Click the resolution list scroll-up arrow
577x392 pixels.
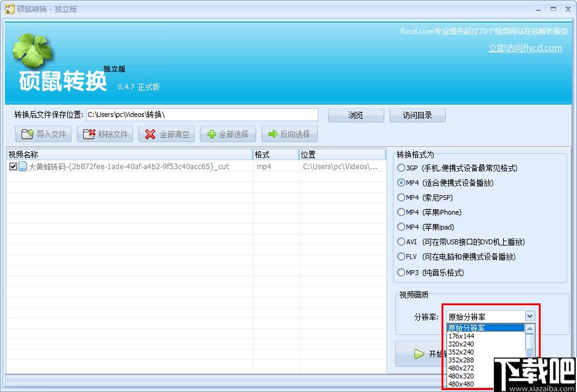pyautogui.click(x=530, y=329)
